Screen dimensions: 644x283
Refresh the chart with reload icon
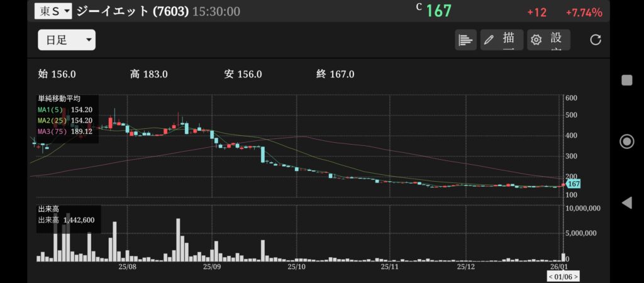[x=596, y=40]
